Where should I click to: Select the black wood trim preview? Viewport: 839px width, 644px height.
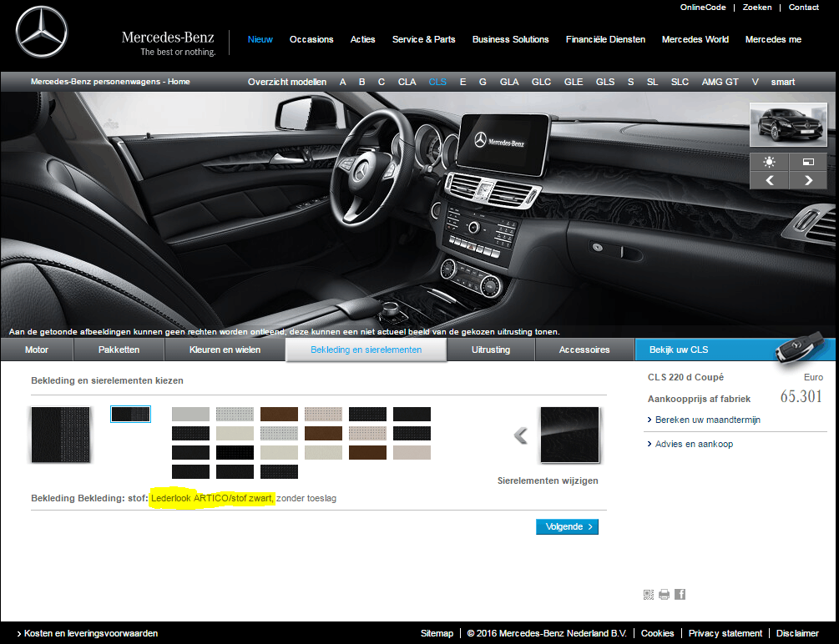coord(570,435)
